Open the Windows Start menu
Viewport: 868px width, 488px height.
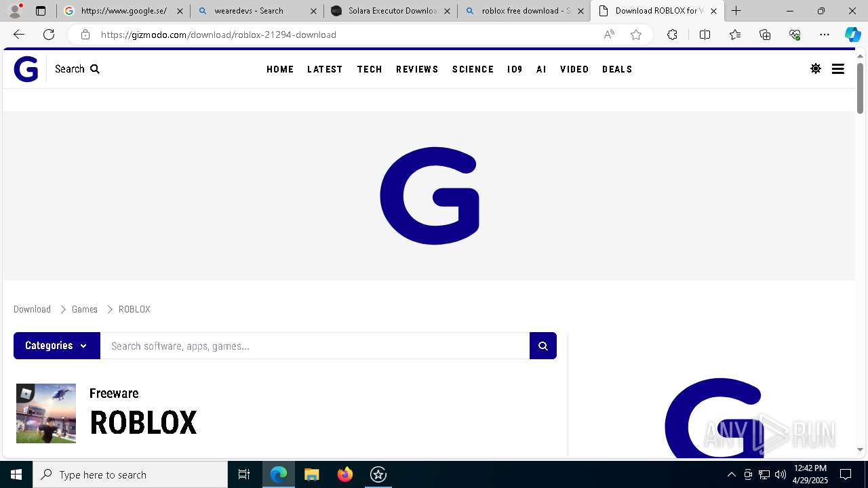pyautogui.click(x=16, y=474)
